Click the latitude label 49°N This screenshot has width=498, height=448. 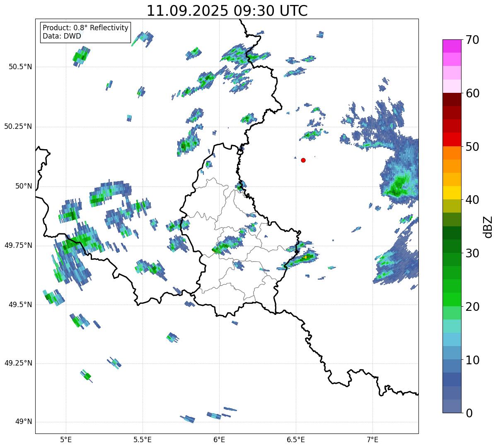pyautogui.click(x=24, y=422)
